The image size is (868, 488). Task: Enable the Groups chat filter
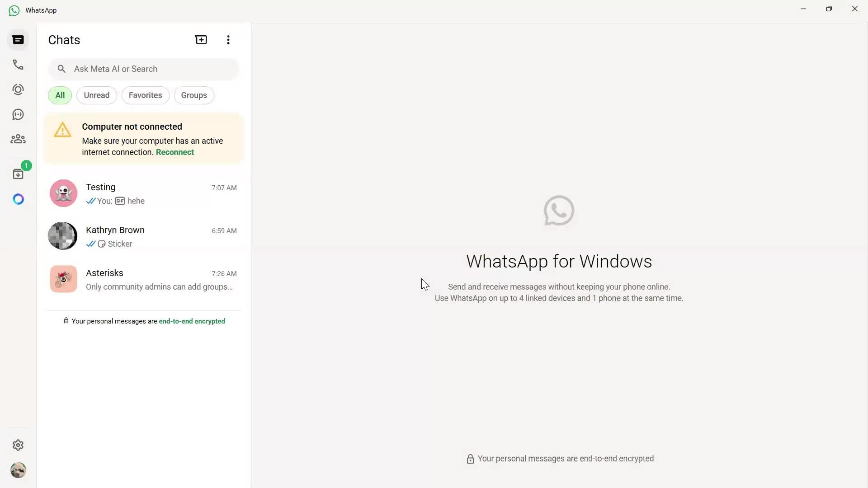pos(194,95)
